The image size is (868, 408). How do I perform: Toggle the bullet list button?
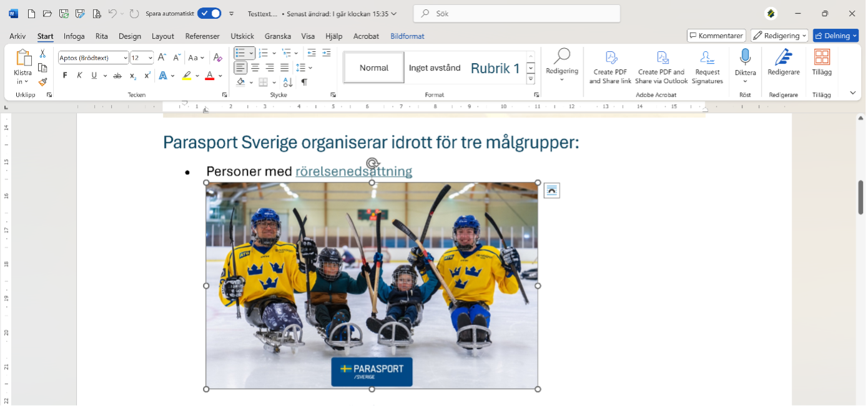coord(240,53)
